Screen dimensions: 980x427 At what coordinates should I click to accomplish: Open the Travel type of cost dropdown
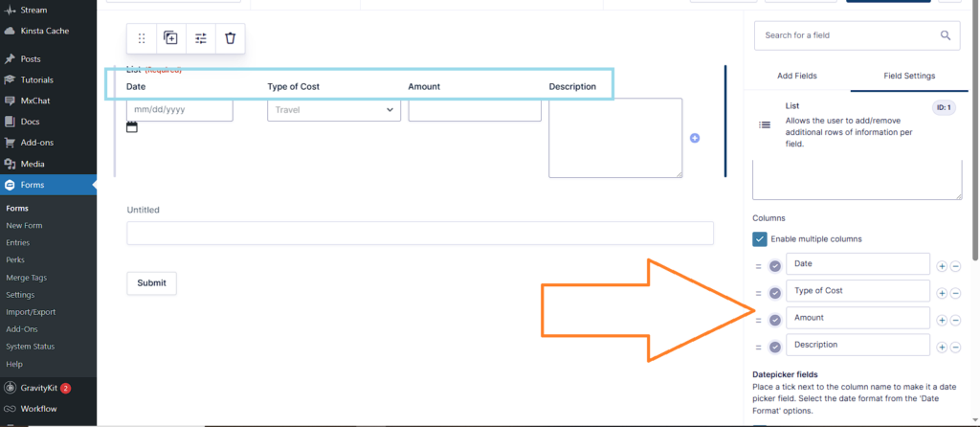(334, 110)
